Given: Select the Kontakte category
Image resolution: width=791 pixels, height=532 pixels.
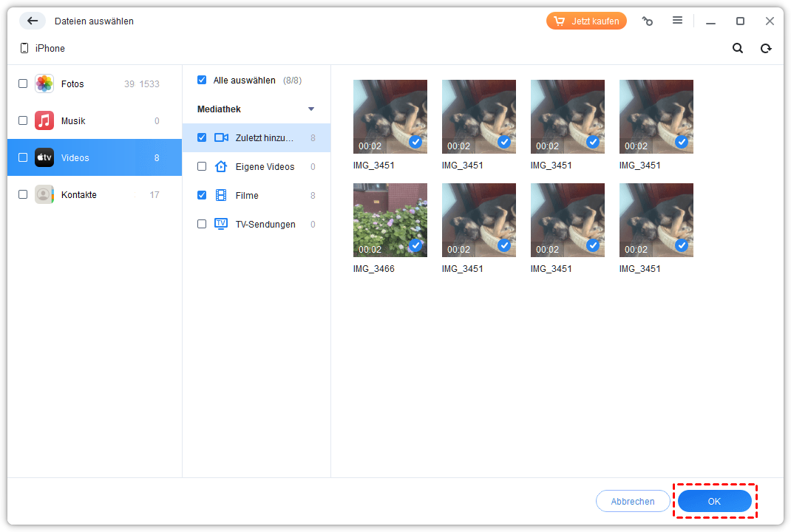Looking at the screenshot, I should 95,194.
